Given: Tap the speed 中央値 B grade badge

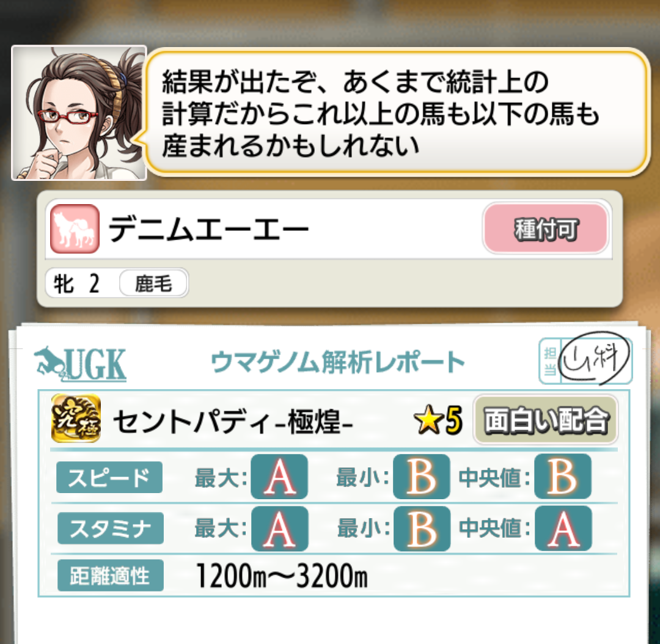Looking at the screenshot, I should 563,477.
